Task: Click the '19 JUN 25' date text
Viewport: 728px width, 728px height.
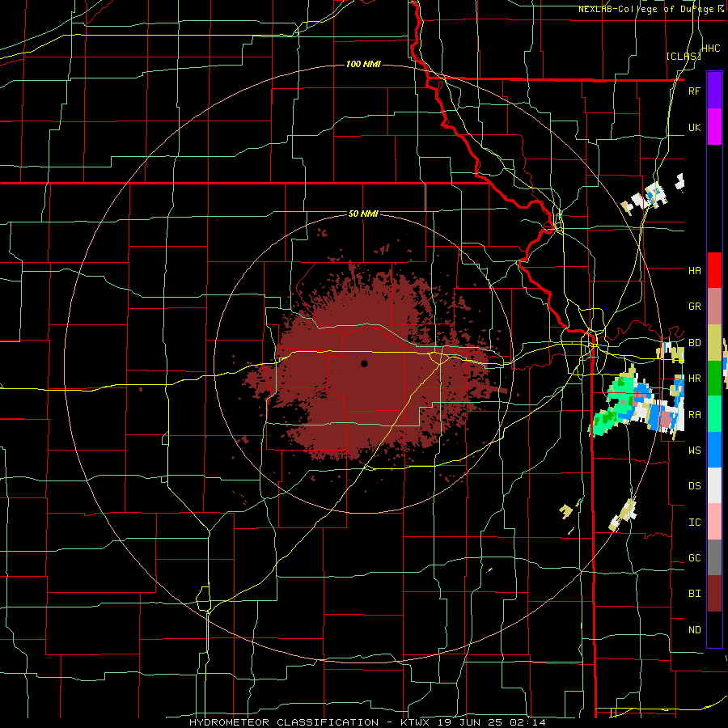Action: (x=473, y=722)
